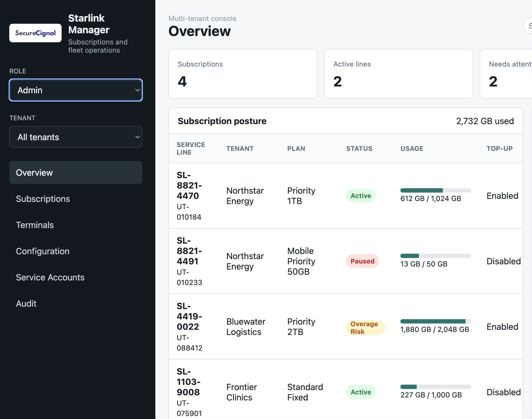This screenshot has width=532, height=419.
Task: Click the Service Line column header
Action: pyautogui.click(x=191, y=148)
